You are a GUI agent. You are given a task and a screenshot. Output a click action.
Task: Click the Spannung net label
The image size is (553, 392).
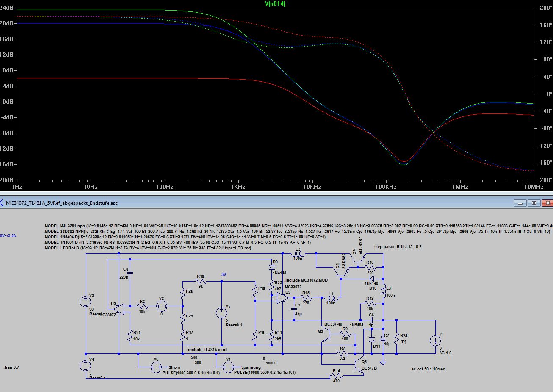pos(251,367)
